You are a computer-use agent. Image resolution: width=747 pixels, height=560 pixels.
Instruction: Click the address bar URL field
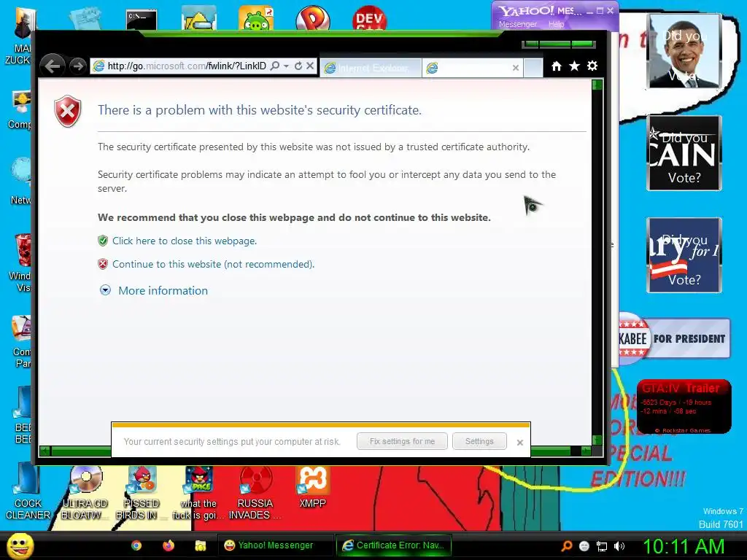(187, 66)
